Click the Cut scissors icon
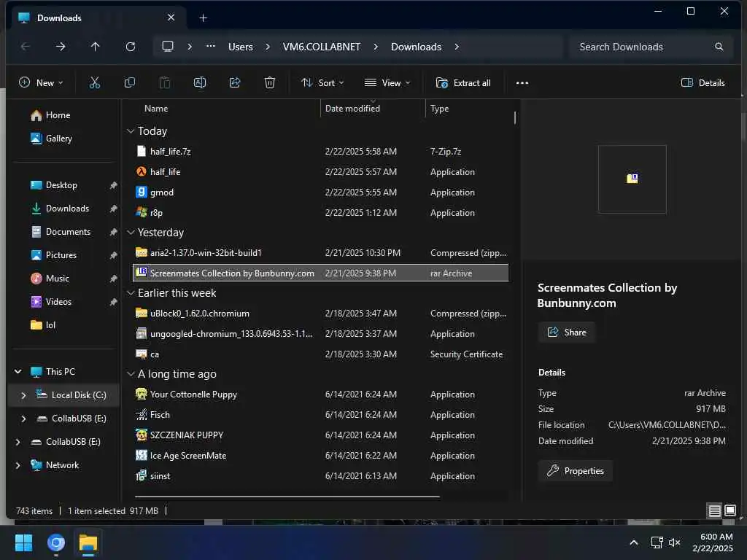The width and height of the screenshot is (747, 560). (x=95, y=83)
